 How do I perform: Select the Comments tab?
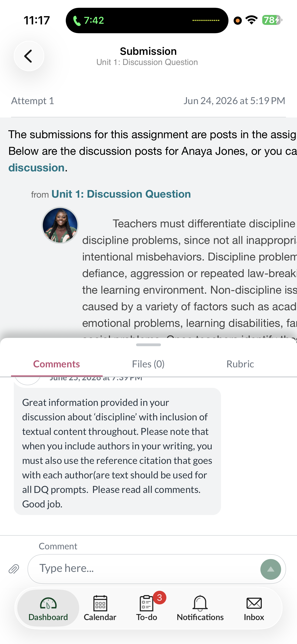click(x=56, y=364)
